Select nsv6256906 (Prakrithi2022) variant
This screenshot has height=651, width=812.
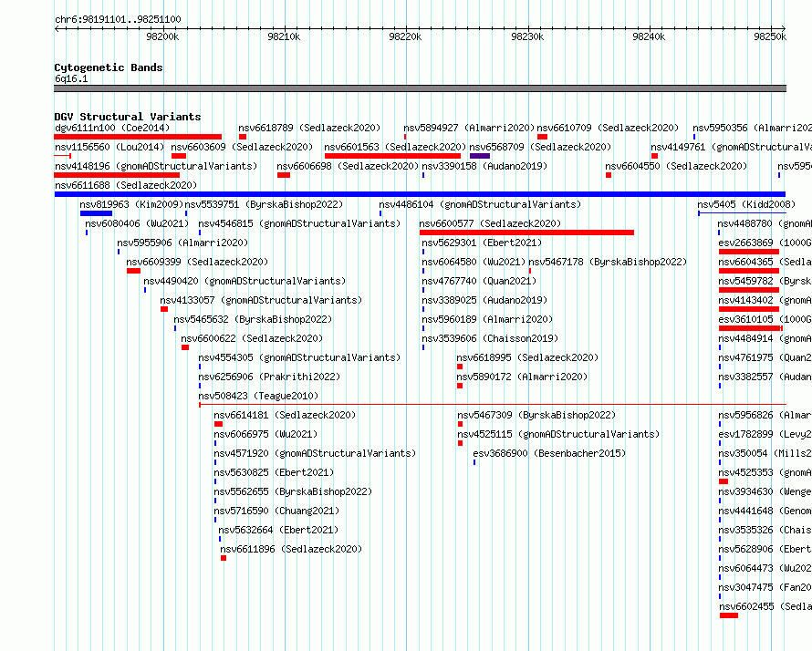coord(269,377)
